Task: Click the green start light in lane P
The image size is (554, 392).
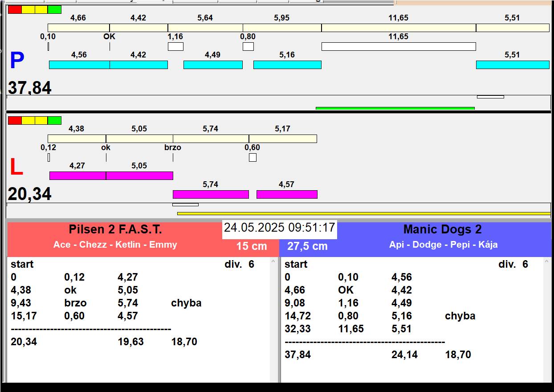Action: (54, 9)
